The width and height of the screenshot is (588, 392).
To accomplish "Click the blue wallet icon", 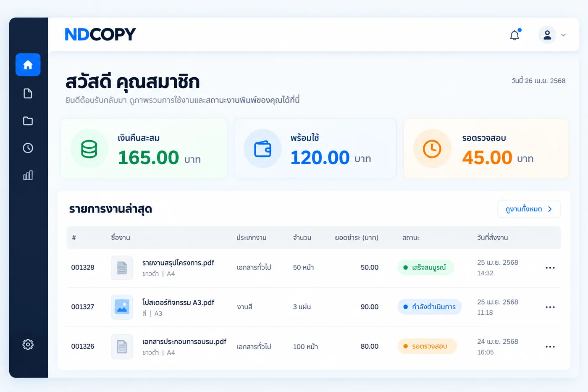I will pyautogui.click(x=263, y=149).
